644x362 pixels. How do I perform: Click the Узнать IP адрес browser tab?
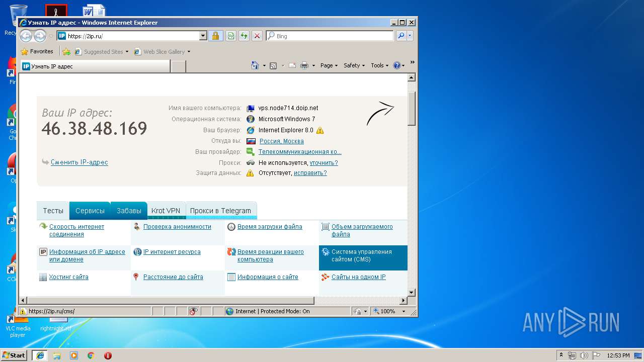(x=95, y=66)
